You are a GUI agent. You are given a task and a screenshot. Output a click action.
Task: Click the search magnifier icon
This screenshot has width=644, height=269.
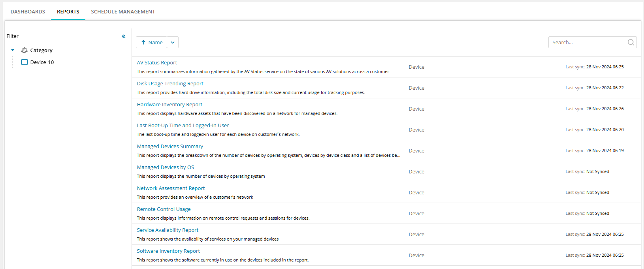tap(631, 42)
